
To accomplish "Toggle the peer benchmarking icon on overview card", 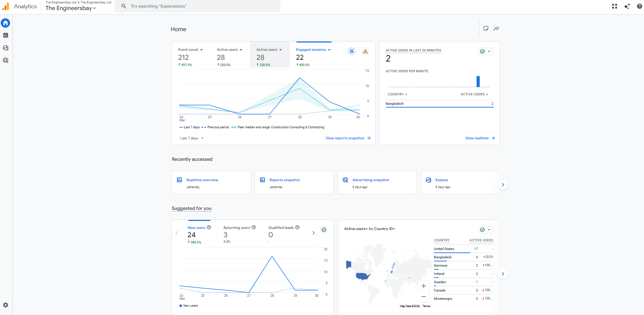I will (x=351, y=52).
